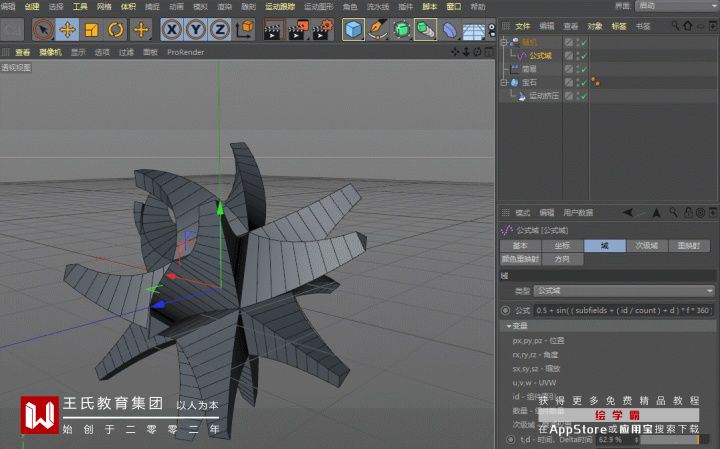720x449 pixels.
Task: Click Object Manager home icon
Action: point(688,26)
